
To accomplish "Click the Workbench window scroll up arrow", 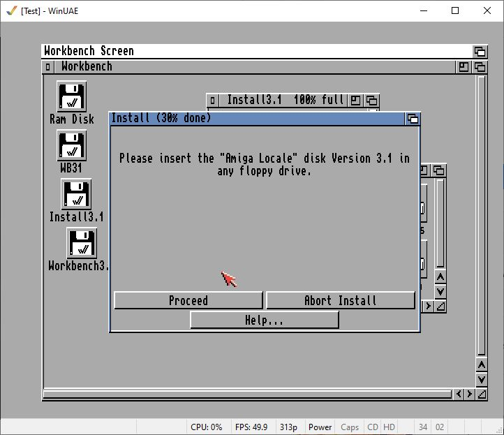I will click(x=481, y=365).
